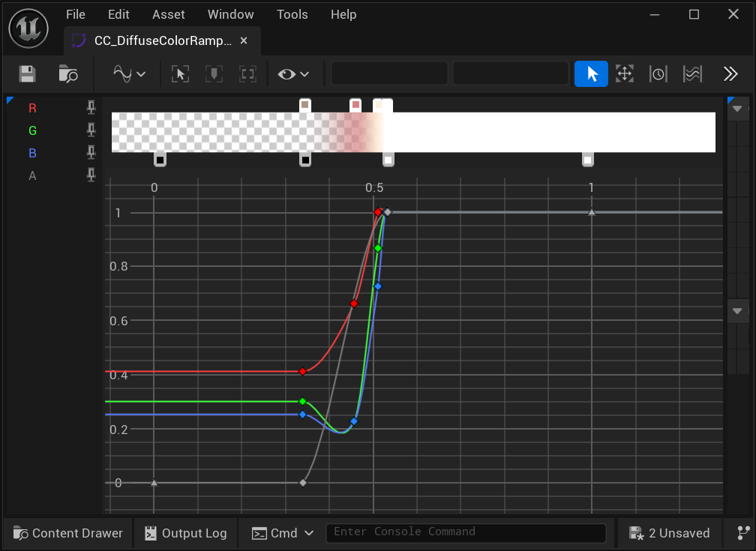Viewport: 756px width, 551px height.
Task: Click the 2 Unsaved button
Action: (669, 533)
